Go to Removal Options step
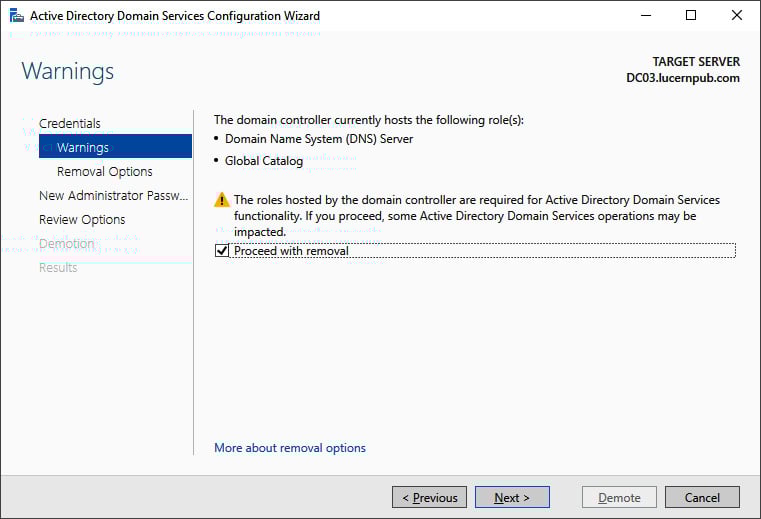The image size is (761, 519). (x=104, y=171)
